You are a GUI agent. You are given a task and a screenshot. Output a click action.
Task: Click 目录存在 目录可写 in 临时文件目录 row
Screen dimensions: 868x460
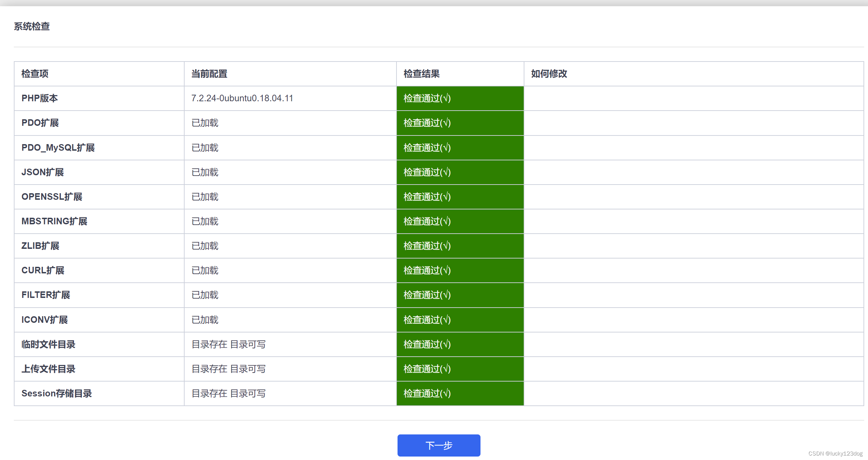tap(228, 344)
